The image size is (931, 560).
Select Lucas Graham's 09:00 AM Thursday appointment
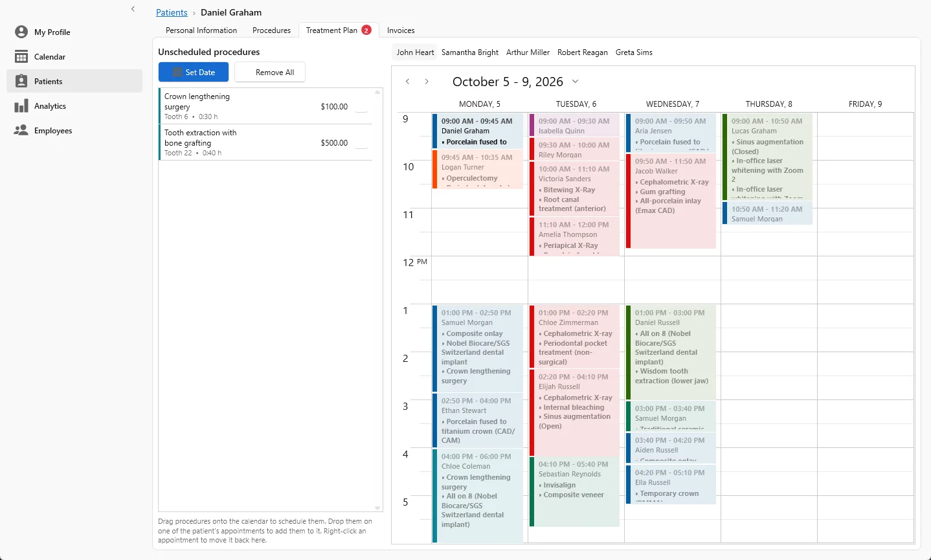(767, 157)
